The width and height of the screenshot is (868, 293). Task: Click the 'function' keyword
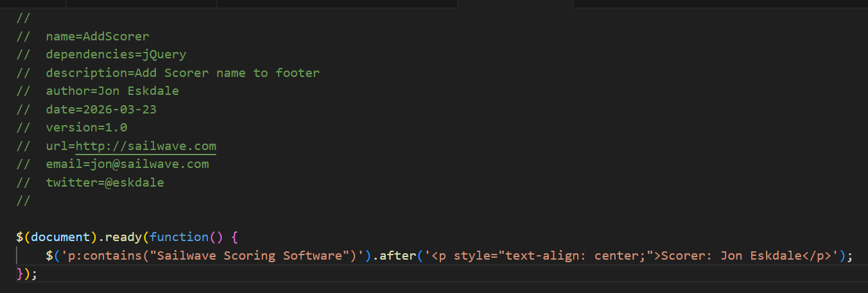point(178,237)
